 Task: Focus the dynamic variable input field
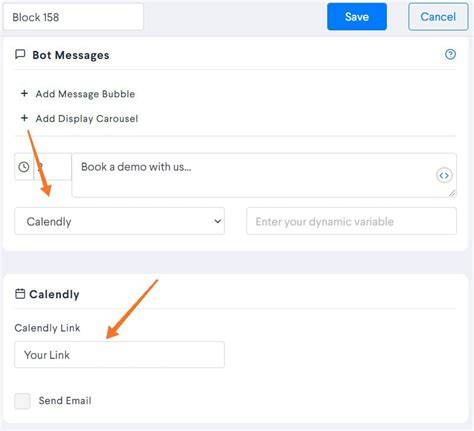351,221
